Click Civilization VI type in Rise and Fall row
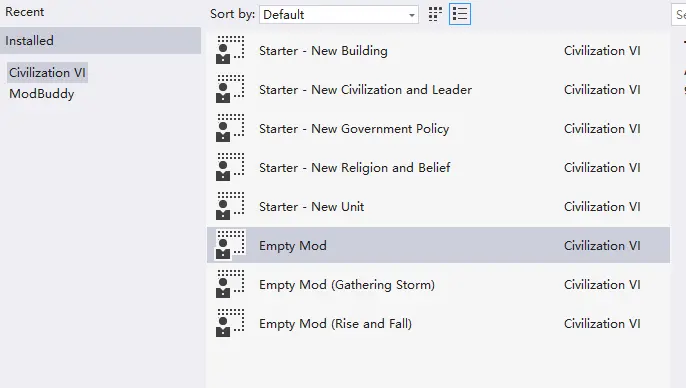 coord(602,324)
